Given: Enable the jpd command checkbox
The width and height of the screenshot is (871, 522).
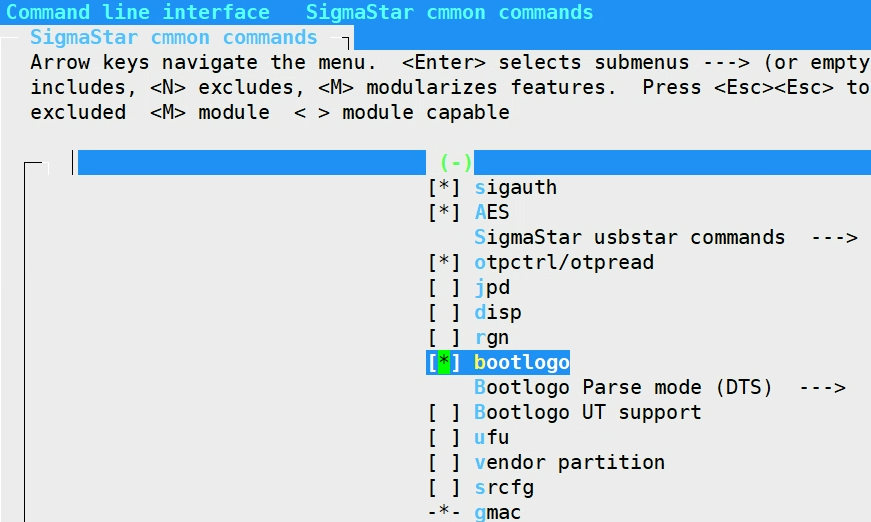Looking at the screenshot, I should click(444, 288).
